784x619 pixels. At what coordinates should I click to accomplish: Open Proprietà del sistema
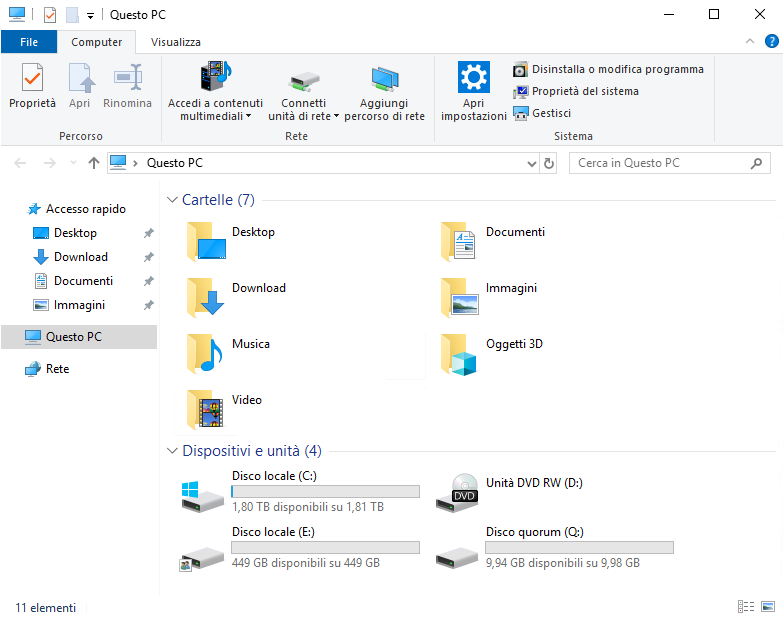[x=576, y=91]
